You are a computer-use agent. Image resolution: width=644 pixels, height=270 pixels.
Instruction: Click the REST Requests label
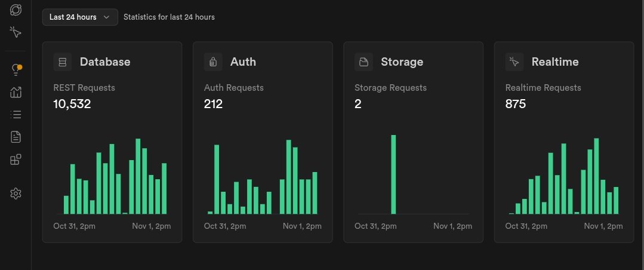[84, 88]
